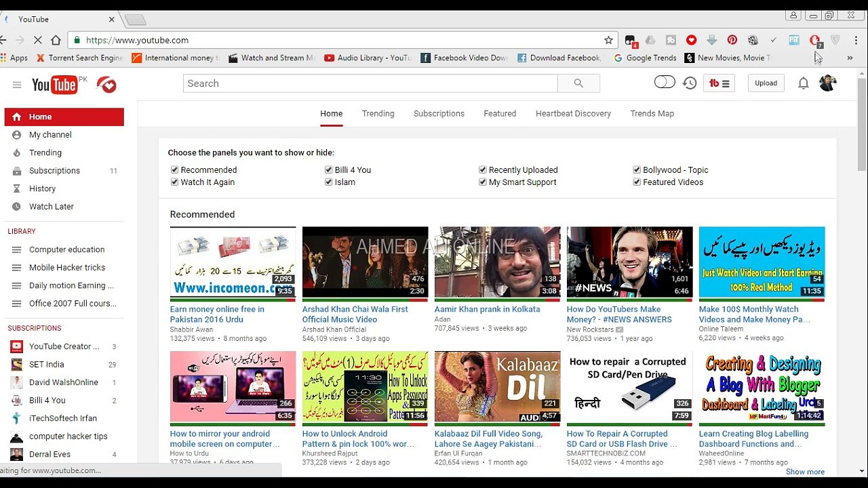The image size is (868, 488).
Task: Open the notifications bell
Action: [804, 83]
